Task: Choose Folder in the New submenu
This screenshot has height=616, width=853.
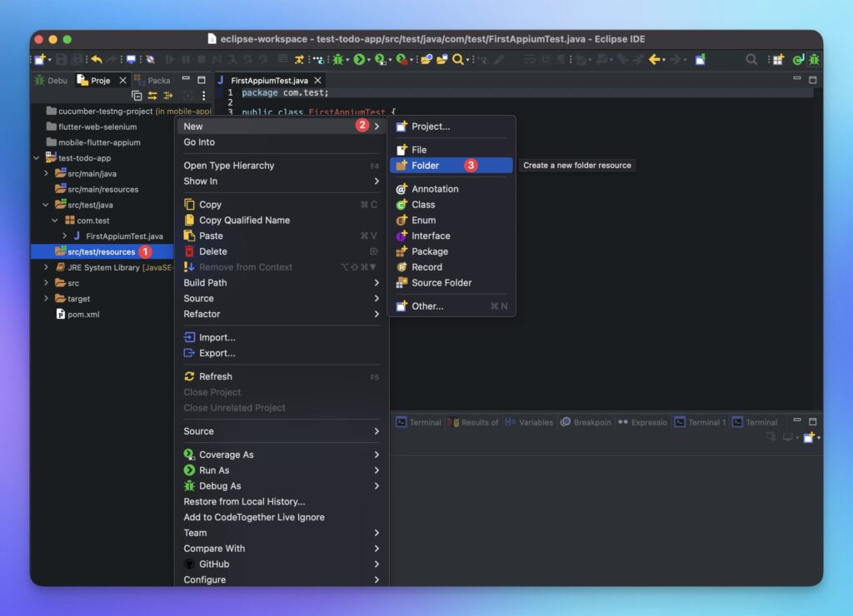Action: pyautogui.click(x=451, y=166)
